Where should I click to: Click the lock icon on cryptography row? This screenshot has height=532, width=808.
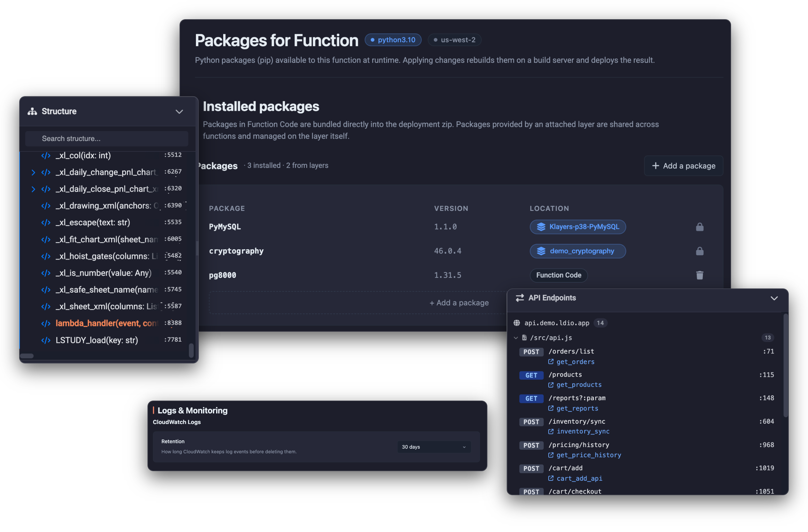[x=699, y=251]
